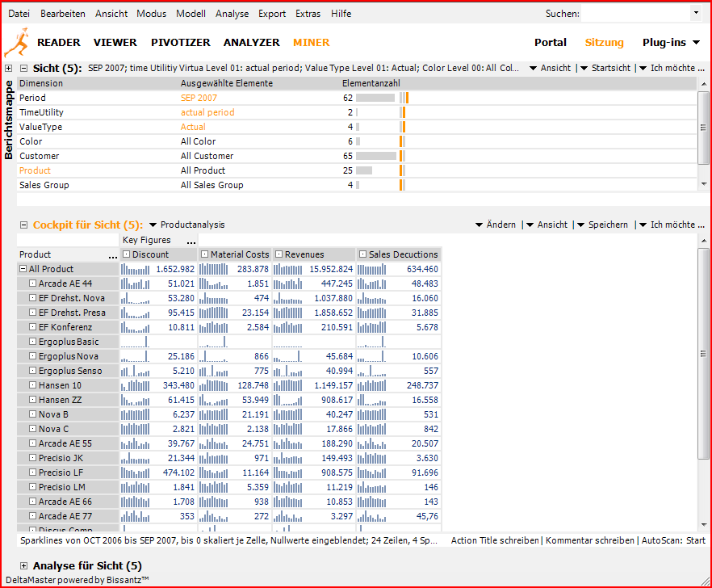Expand the Precisio LF product row
The height and width of the screenshot is (588, 712).
tap(32, 472)
